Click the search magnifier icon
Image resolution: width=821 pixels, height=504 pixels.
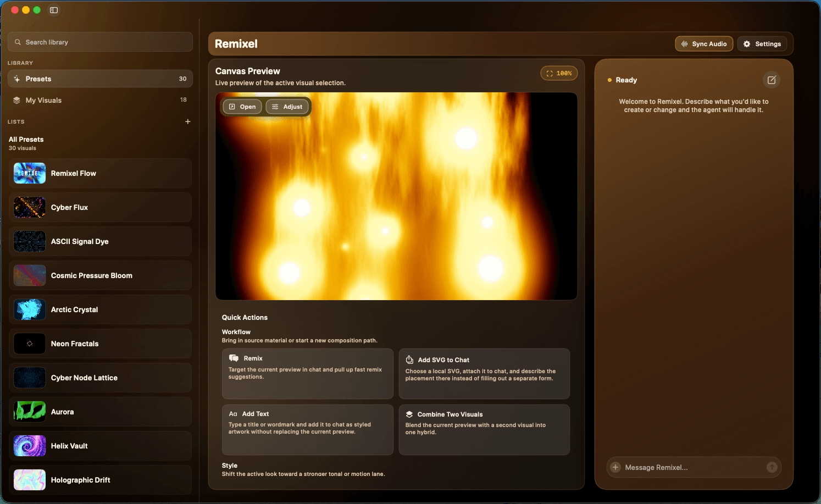[18, 42]
